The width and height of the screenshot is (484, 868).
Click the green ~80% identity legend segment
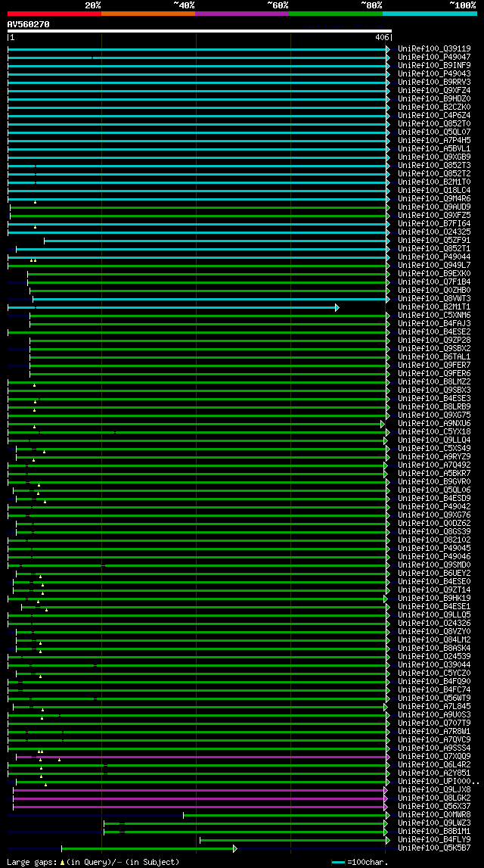[336, 14]
